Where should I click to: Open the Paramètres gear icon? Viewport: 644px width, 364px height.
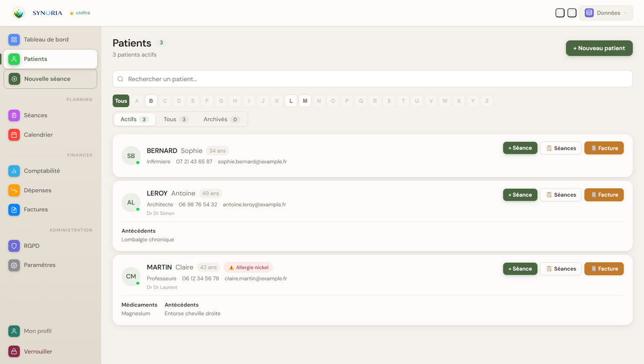[x=14, y=265]
